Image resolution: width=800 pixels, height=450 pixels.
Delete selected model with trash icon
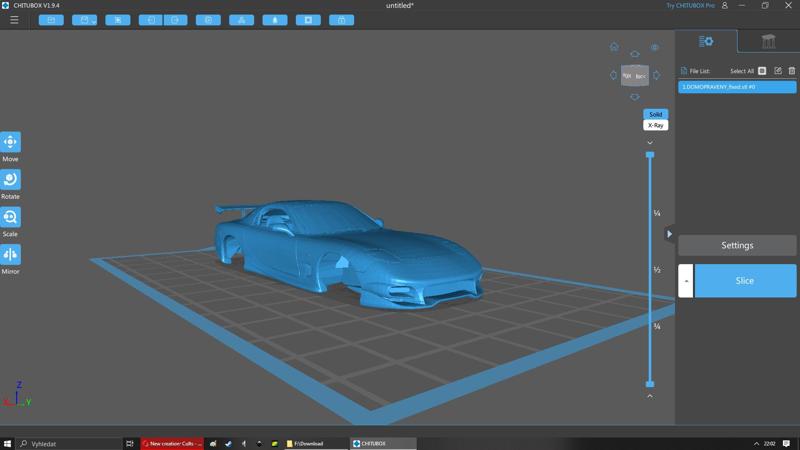(792, 71)
